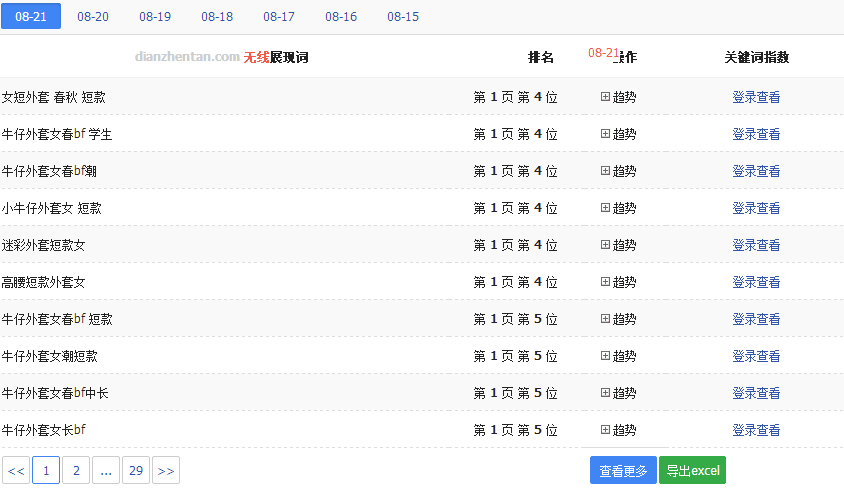Expand trend for 迷彩外套短款女
844x492 pixels.
pyautogui.click(x=618, y=245)
